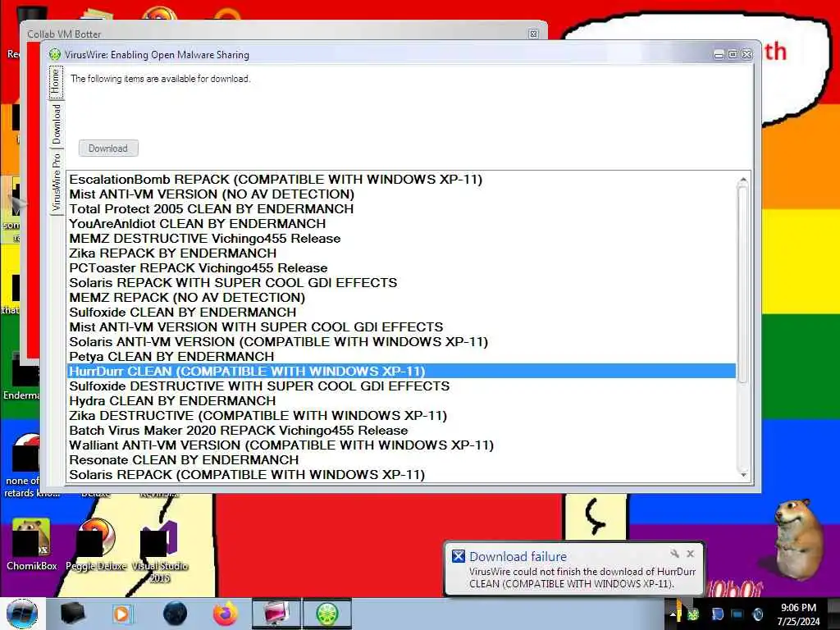This screenshot has height=630, width=840.
Task: Select Batch Virus Maker 2020 REPACK
Action: [x=401, y=430]
